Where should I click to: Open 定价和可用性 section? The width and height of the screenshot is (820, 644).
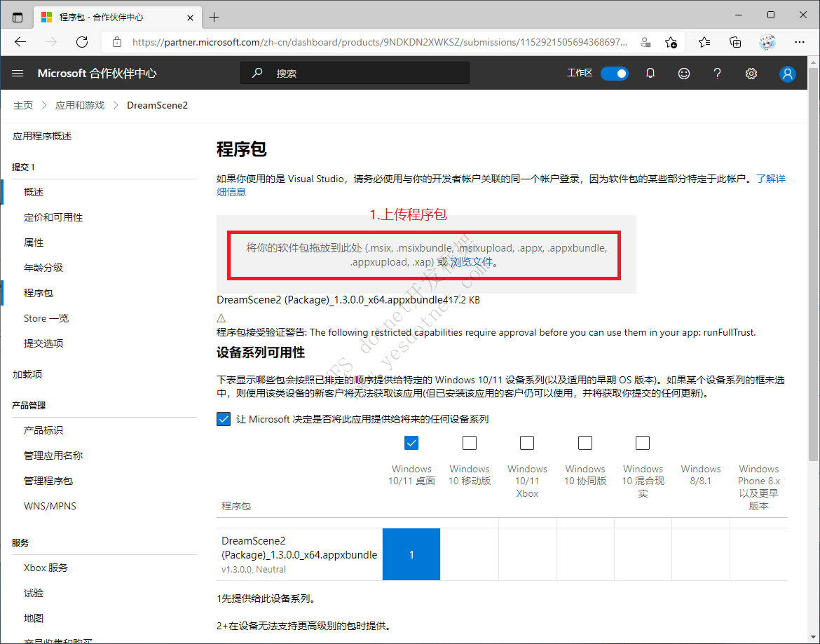click(x=53, y=217)
